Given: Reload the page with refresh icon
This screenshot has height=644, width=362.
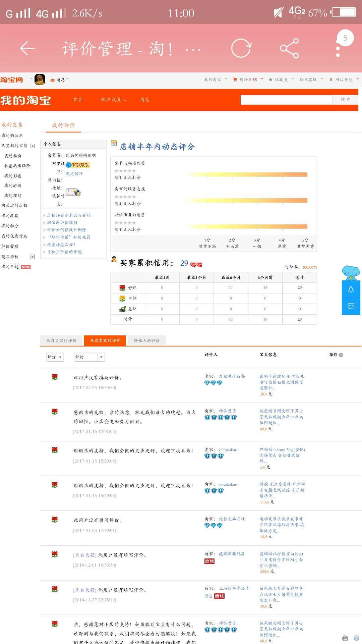Looking at the screenshot, I should pyautogui.click(x=241, y=48).
